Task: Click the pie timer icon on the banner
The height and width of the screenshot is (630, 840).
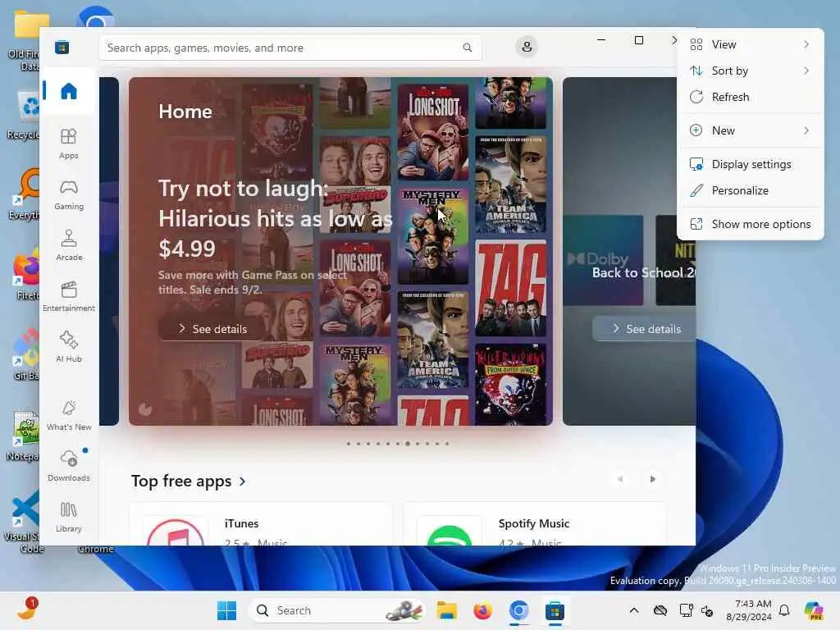Action: coord(145,410)
